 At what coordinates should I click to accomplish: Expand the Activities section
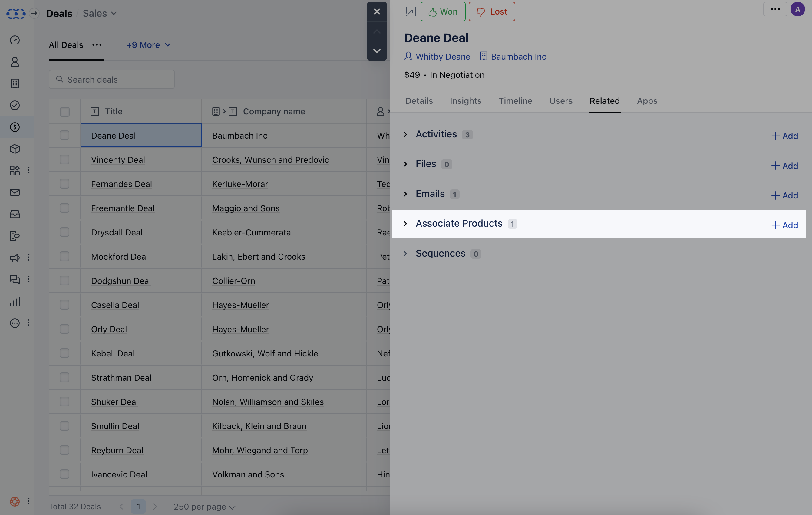[x=405, y=134]
